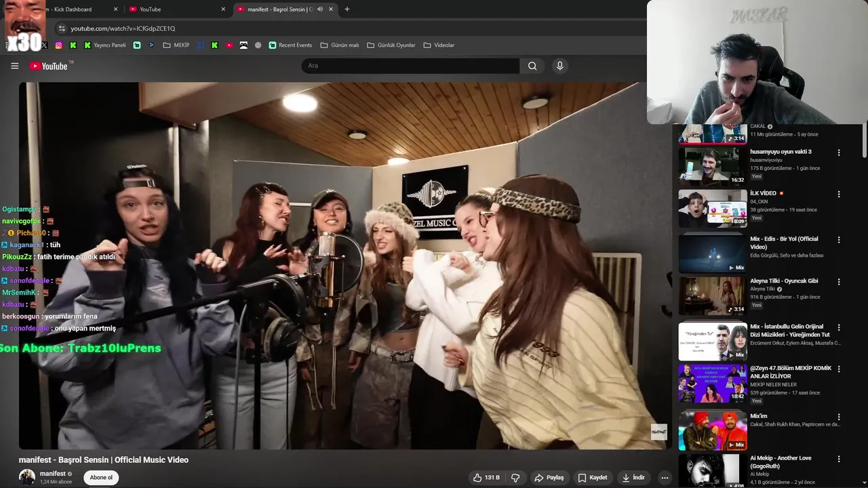
Task: Click the İndir download button
Action: coord(633,477)
